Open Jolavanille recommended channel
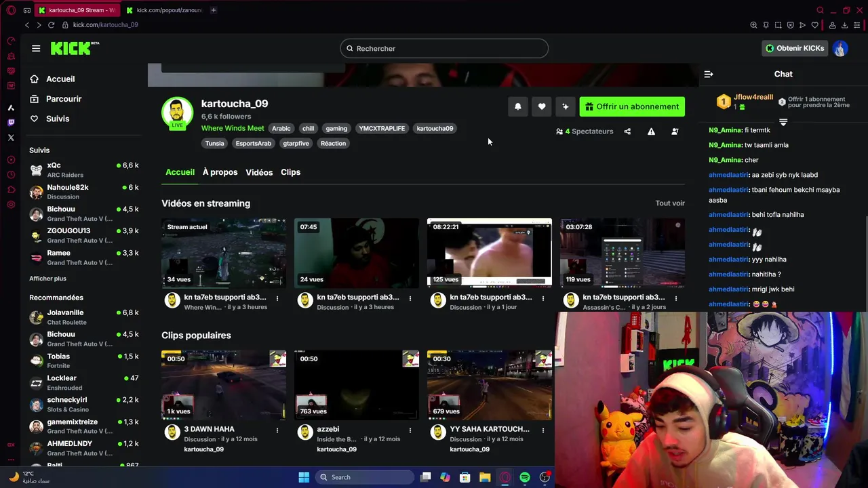Image resolution: width=868 pixels, height=488 pixels. click(x=84, y=317)
